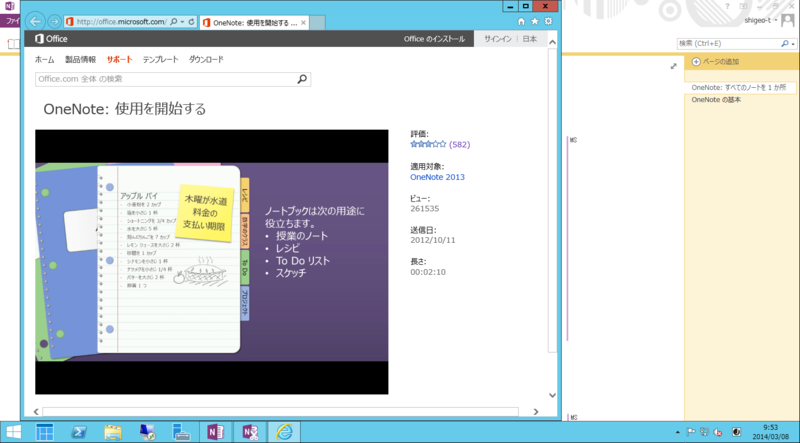
Task: Open the ダウンロード navigation item
Action: click(x=206, y=60)
